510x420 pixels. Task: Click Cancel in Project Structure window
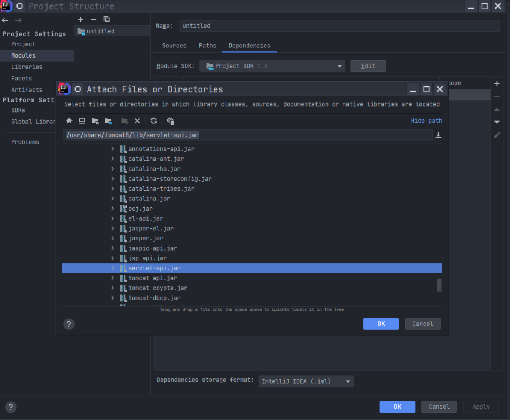tap(439, 407)
